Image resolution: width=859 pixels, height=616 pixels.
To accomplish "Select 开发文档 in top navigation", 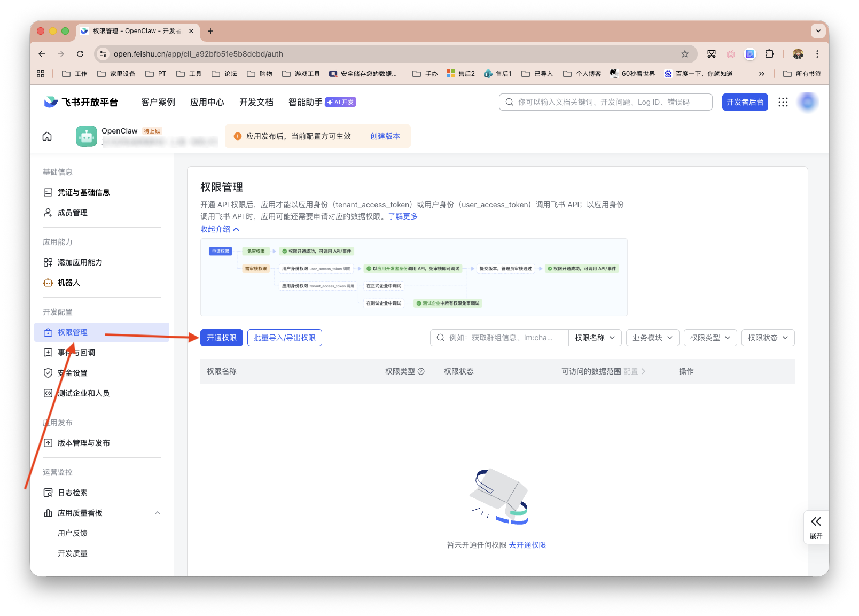I will 256,102.
